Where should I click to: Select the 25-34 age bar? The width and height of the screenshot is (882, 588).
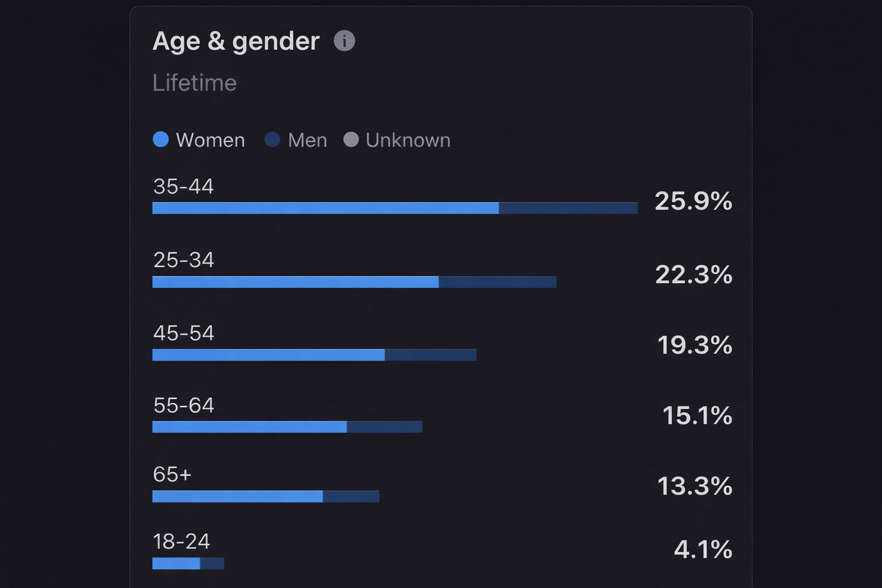(x=354, y=282)
